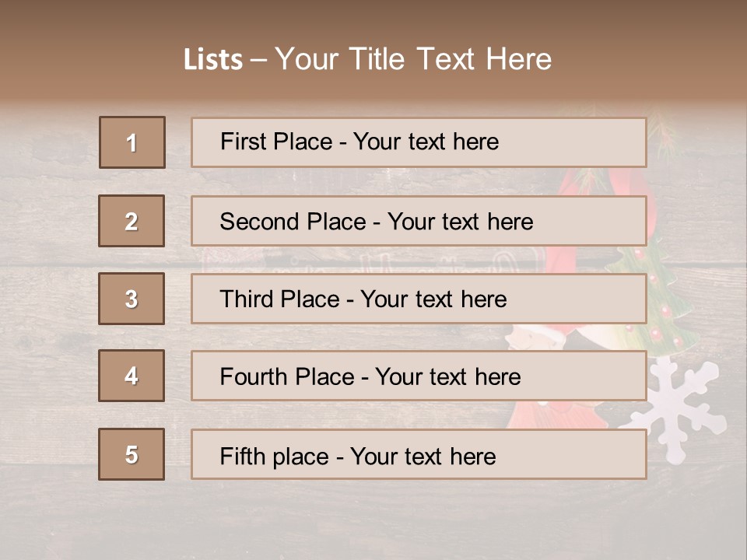747x560 pixels.
Task: Click the empty wood background below the list
Action: click(x=373, y=517)
